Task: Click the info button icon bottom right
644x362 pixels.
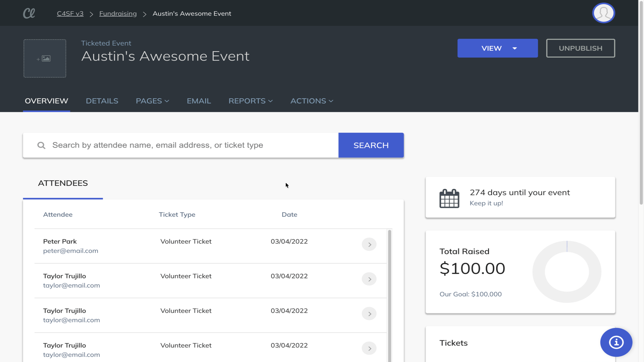Action: 616,342
